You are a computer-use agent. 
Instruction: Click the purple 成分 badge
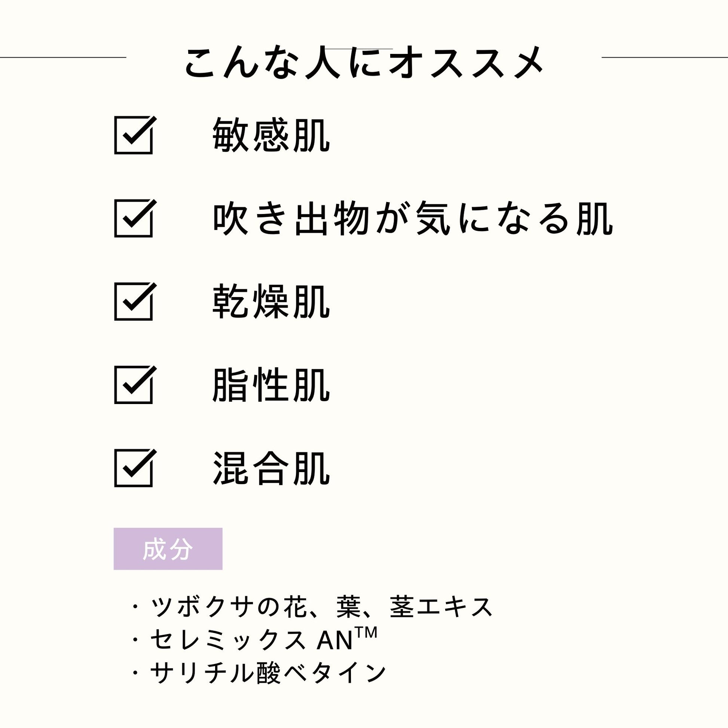168,549
